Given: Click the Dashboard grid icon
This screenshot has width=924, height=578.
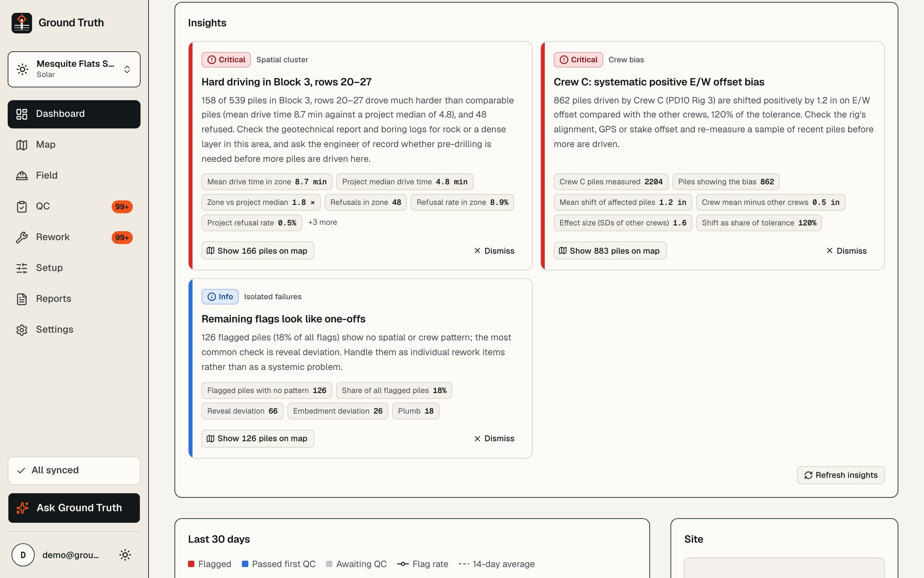Looking at the screenshot, I should coord(22,114).
